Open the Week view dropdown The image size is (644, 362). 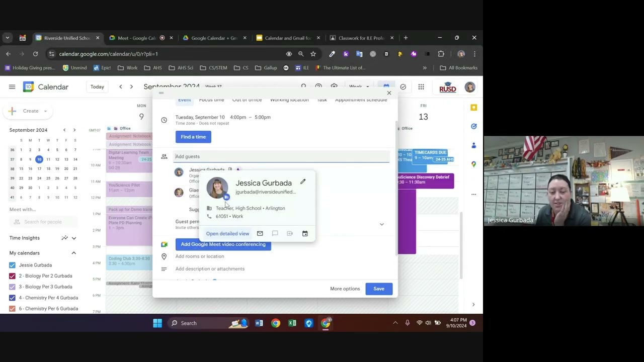click(x=359, y=87)
